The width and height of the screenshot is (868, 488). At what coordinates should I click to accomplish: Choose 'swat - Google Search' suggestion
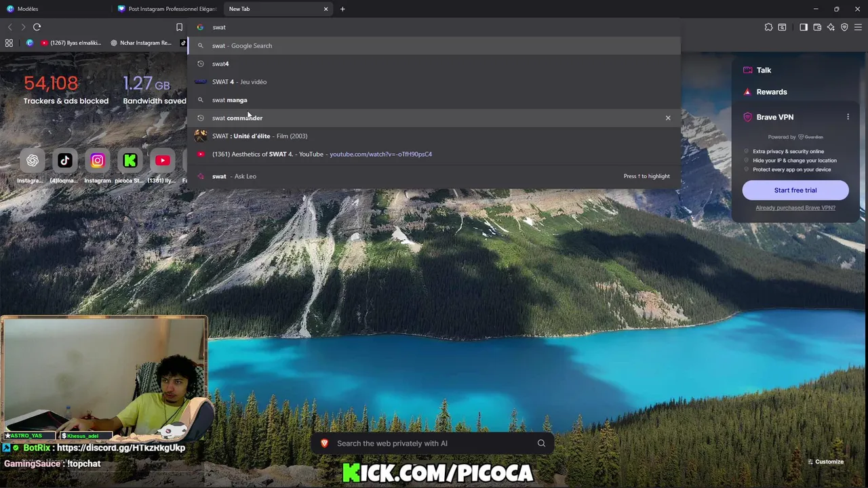434,45
